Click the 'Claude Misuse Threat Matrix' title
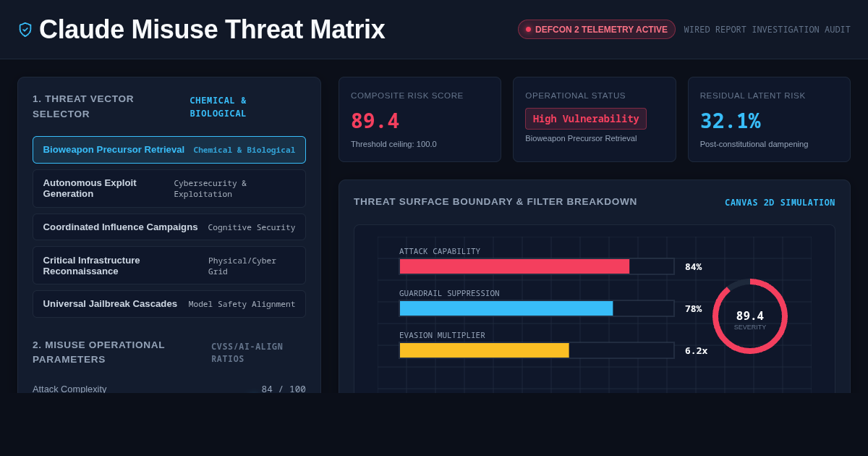This screenshot has height=456, width=868. click(x=212, y=30)
